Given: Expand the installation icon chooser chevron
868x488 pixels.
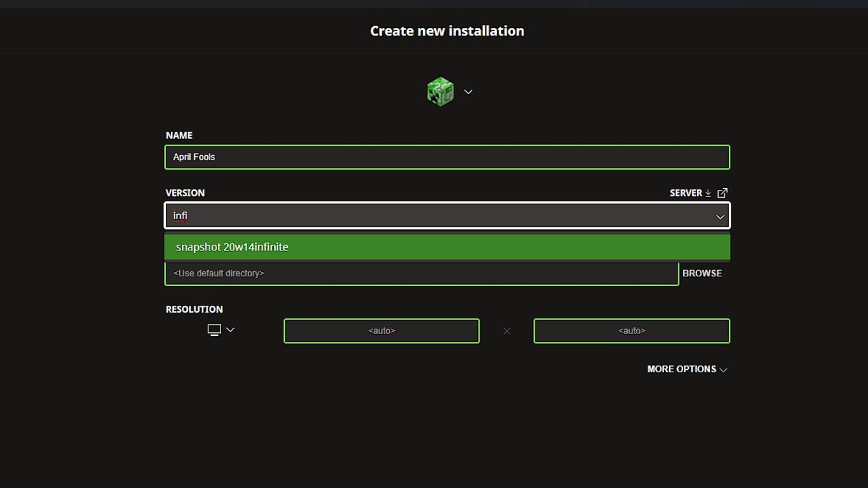Looking at the screenshot, I should [468, 92].
